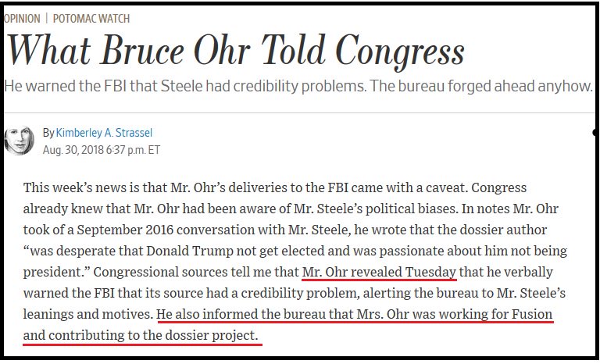Image resolution: width=600 pixels, height=364 pixels.
Task: Click the phrase September 2016 in the paragraph
Action: point(125,230)
